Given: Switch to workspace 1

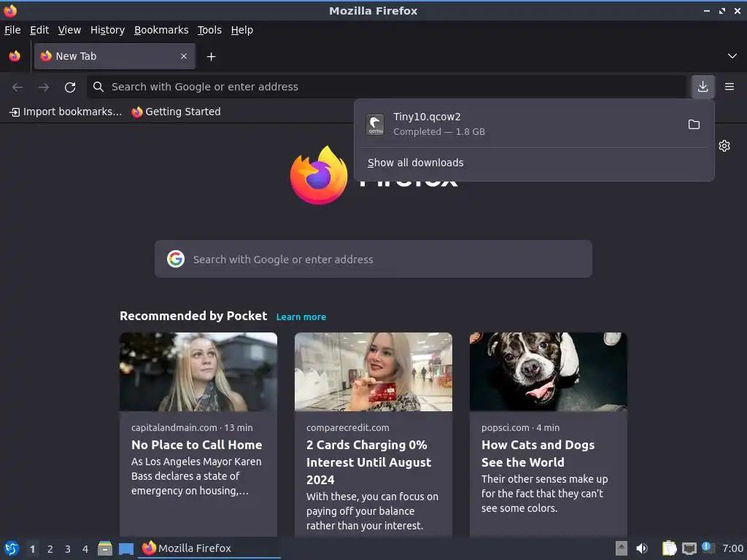Looking at the screenshot, I should click(32, 549).
